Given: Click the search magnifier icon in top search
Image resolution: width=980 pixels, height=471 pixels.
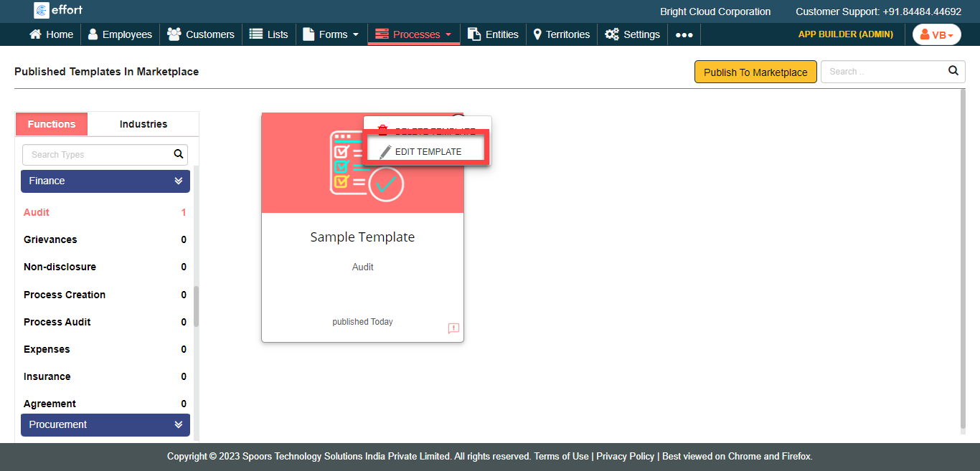Looking at the screenshot, I should click(x=953, y=71).
